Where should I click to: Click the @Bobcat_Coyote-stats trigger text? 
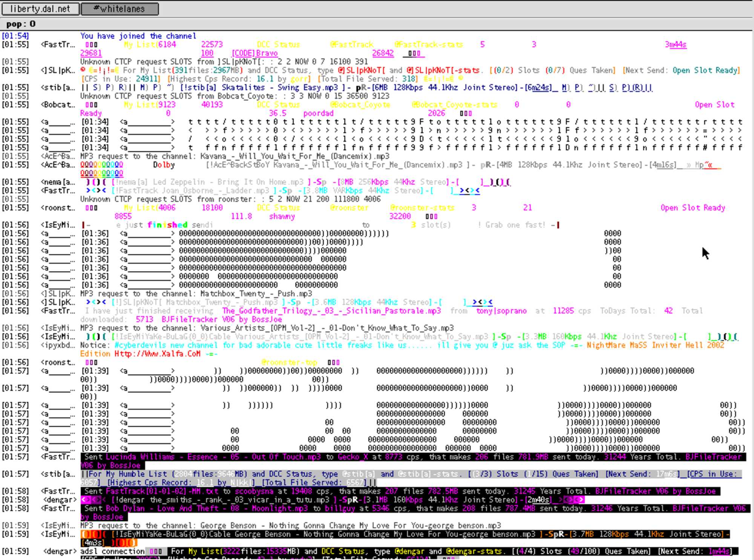click(x=454, y=105)
